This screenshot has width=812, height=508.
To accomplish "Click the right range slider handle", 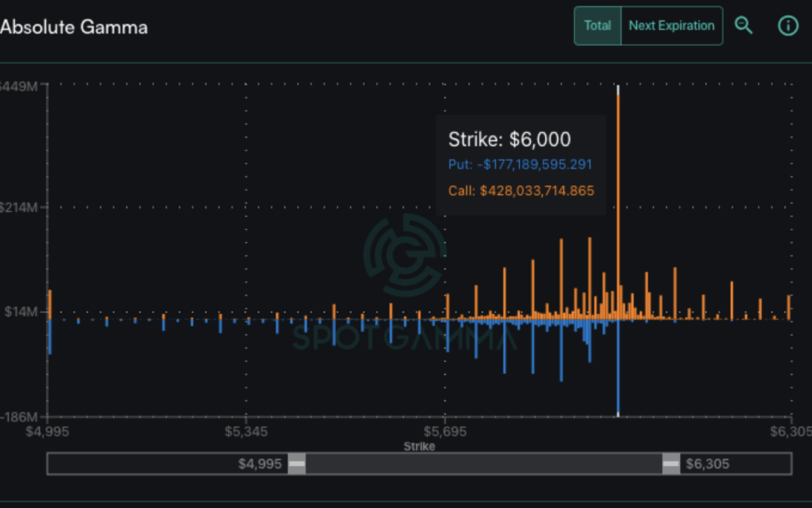I will pos(671,464).
